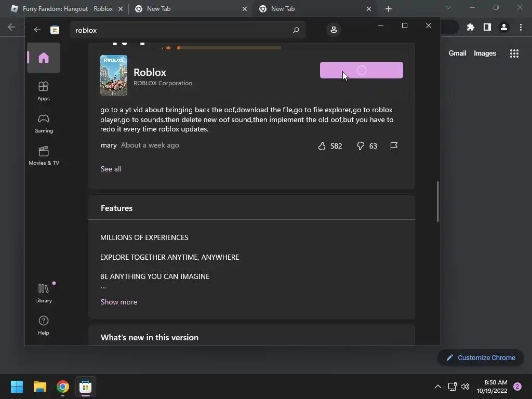The height and width of the screenshot is (399, 532).
Task: Click the volume speaker tray icon
Action: coord(465,387)
